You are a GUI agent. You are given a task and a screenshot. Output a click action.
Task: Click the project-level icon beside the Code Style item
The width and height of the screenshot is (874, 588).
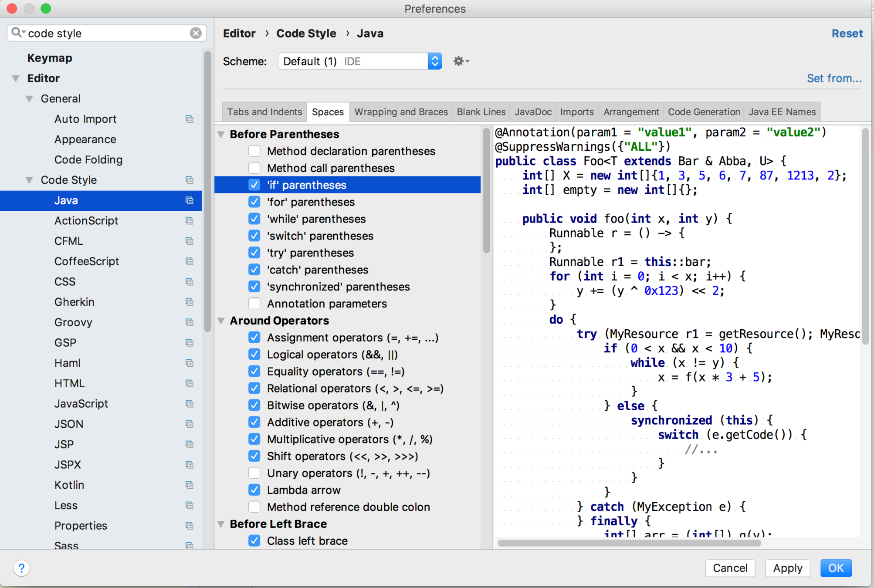pos(189,180)
